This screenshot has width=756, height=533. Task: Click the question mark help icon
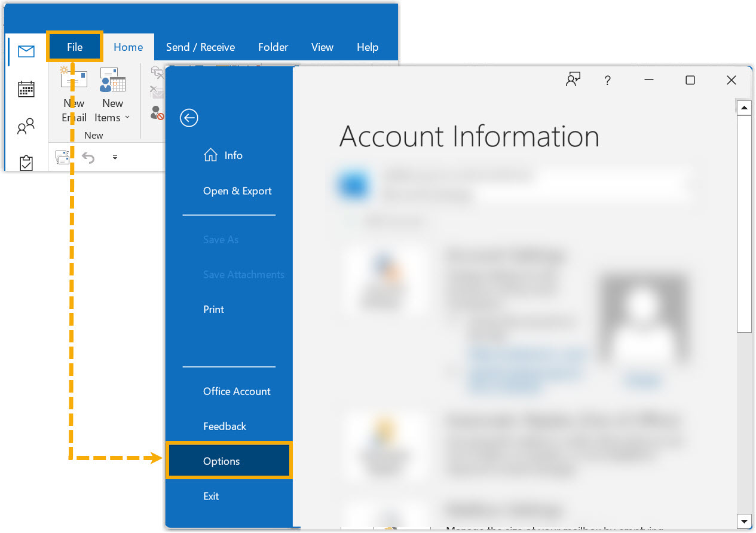point(607,80)
